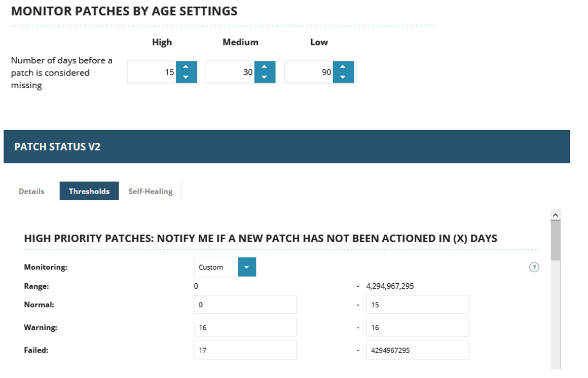Expand the Monitoring Custom dropdown

247,267
